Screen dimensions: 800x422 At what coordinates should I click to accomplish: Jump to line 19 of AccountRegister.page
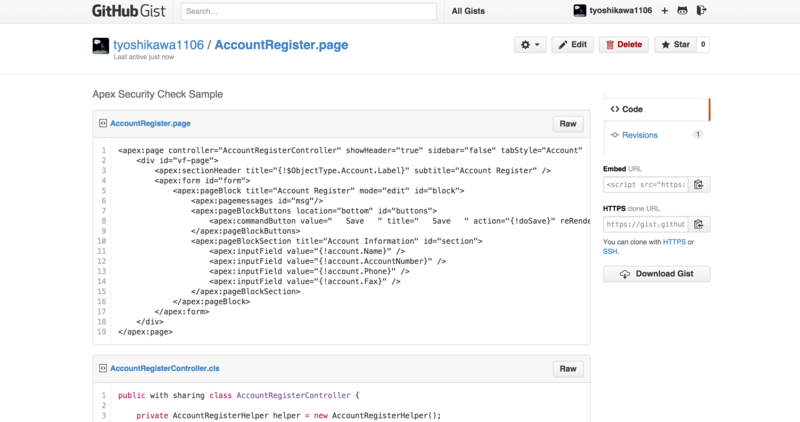tap(102, 332)
